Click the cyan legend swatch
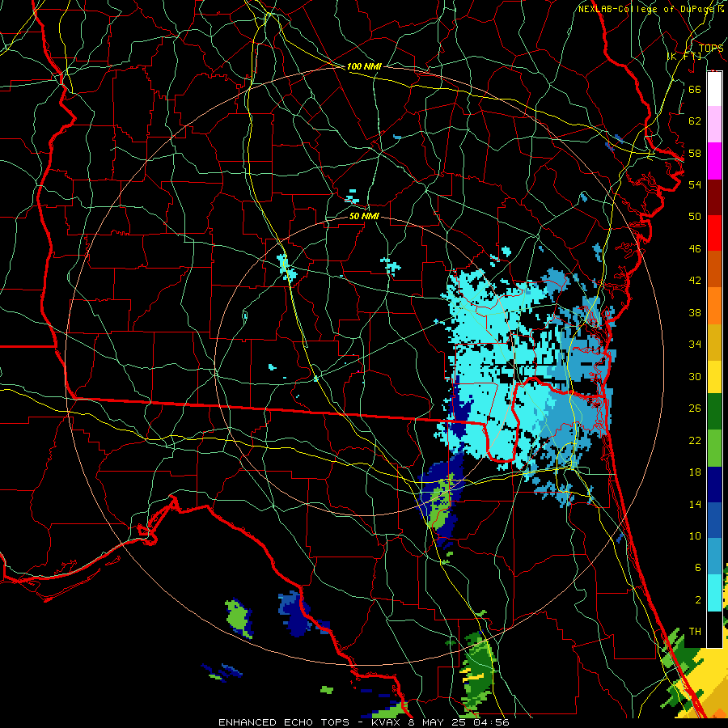The image size is (728, 728). click(714, 593)
